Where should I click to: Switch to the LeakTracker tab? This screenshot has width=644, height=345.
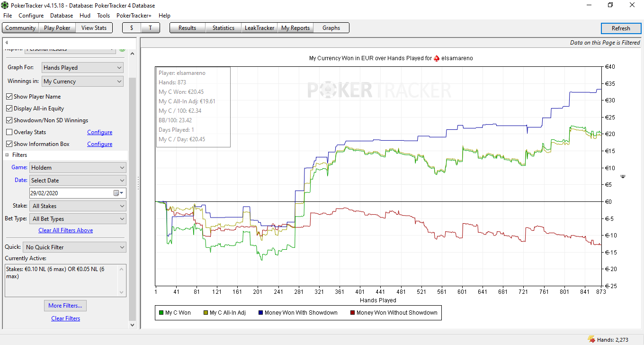point(259,28)
